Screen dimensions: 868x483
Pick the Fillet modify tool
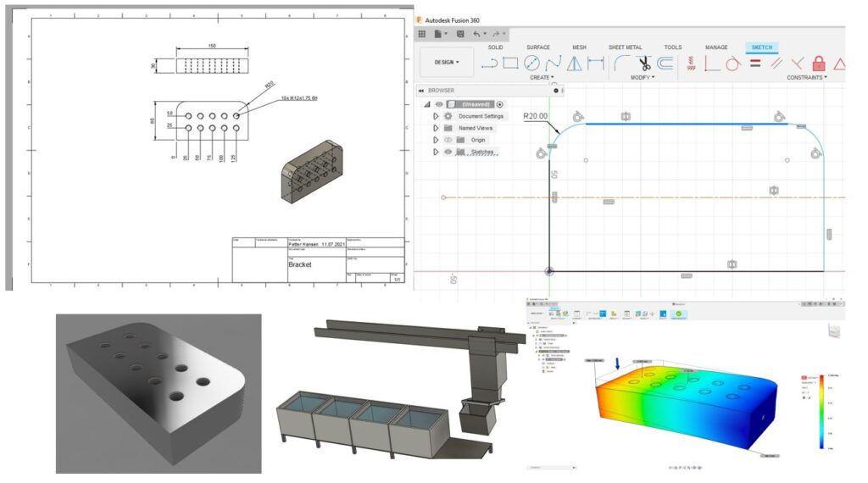621,63
